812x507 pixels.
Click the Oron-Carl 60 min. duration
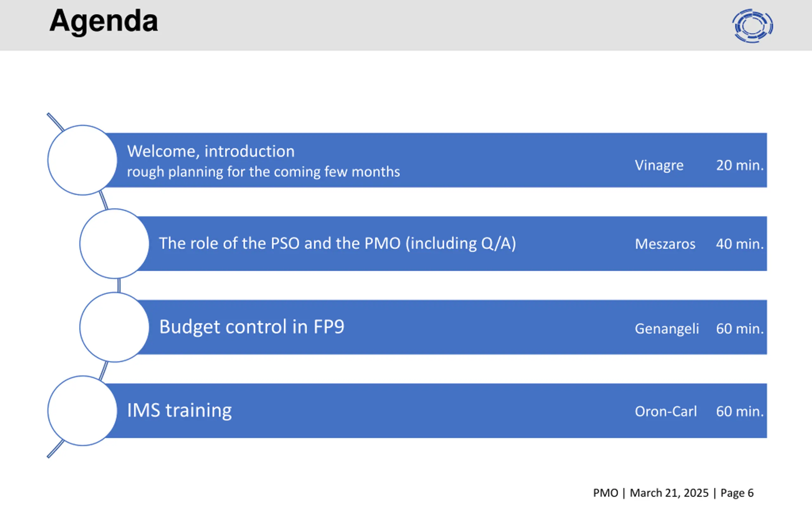pyautogui.click(x=740, y=411)
